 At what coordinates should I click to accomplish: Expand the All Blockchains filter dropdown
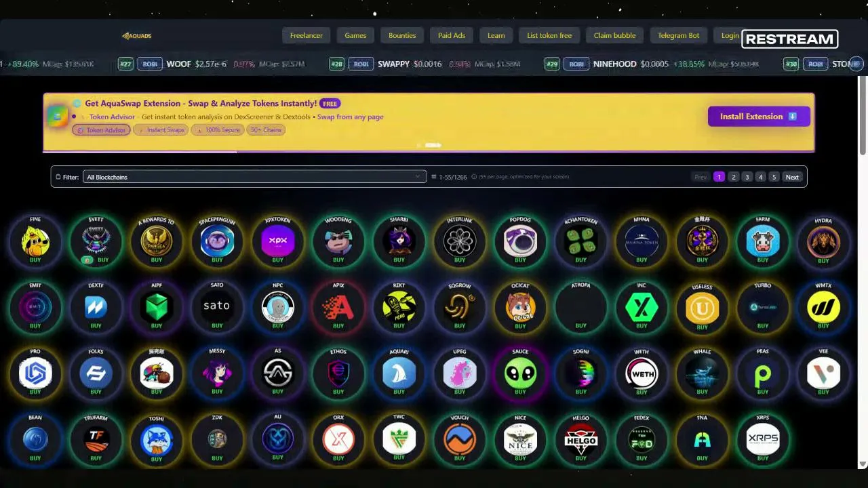click(x=254, y=177)
